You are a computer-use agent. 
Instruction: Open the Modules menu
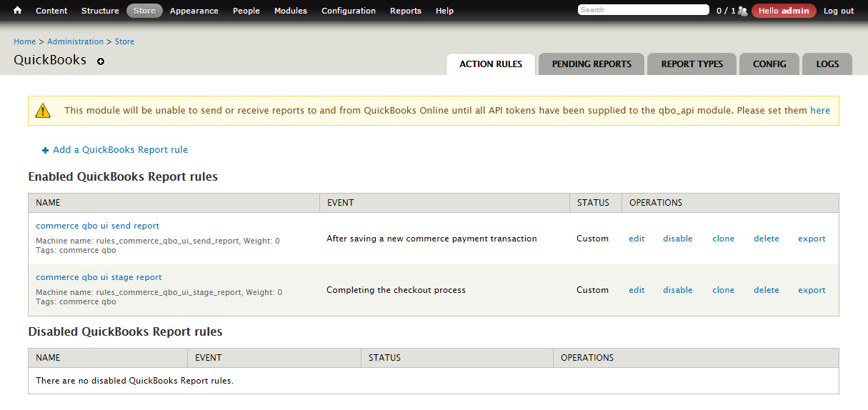[x=291, y=11]
